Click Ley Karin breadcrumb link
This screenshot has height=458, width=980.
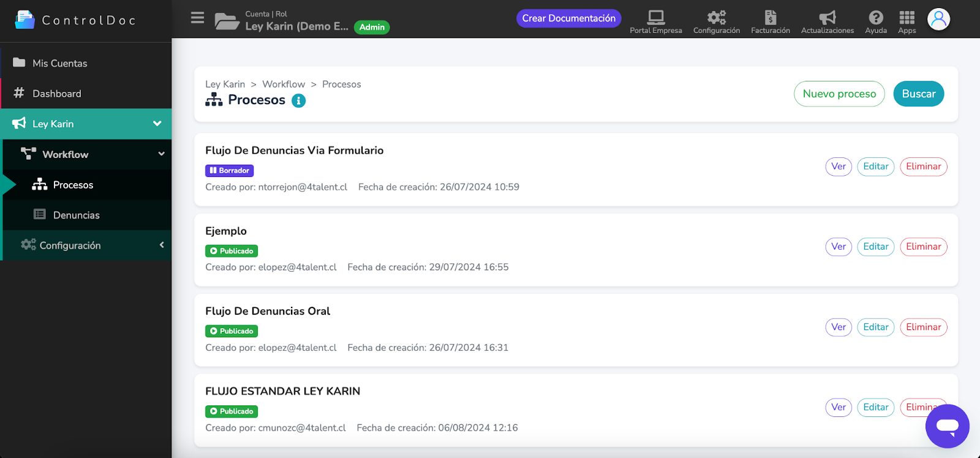point(225,84)
